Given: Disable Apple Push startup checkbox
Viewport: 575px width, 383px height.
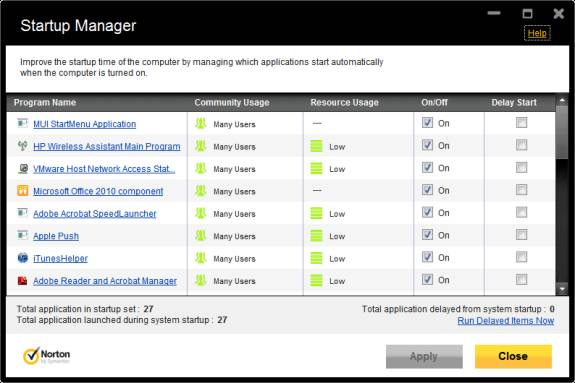Looking at the screenshot, I should coord(427,234).
